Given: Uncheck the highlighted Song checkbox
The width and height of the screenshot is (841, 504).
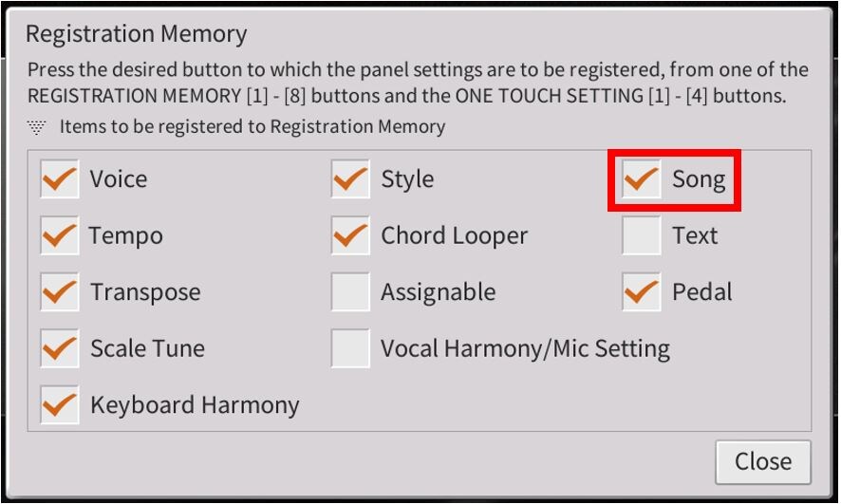Looking at the screenshot, I should click(x=642, y=179).
